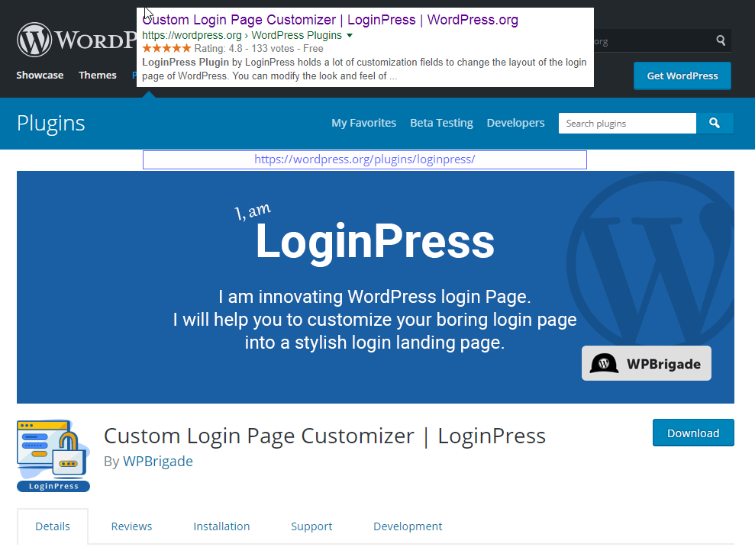
Task: Switch to the Reviews tab
Action: 131,526
